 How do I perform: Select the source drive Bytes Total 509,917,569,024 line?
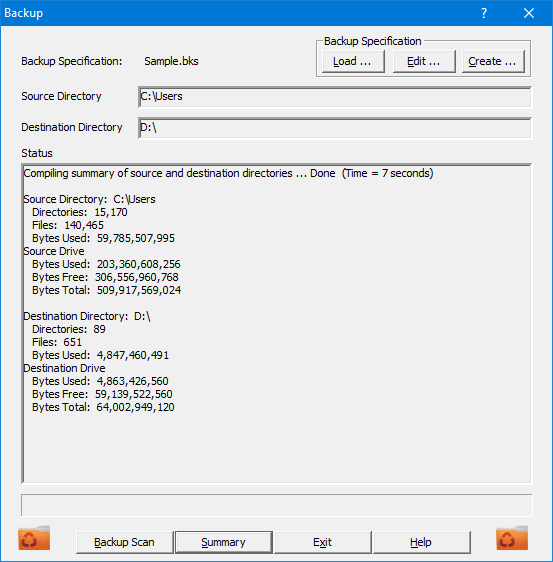106,290
